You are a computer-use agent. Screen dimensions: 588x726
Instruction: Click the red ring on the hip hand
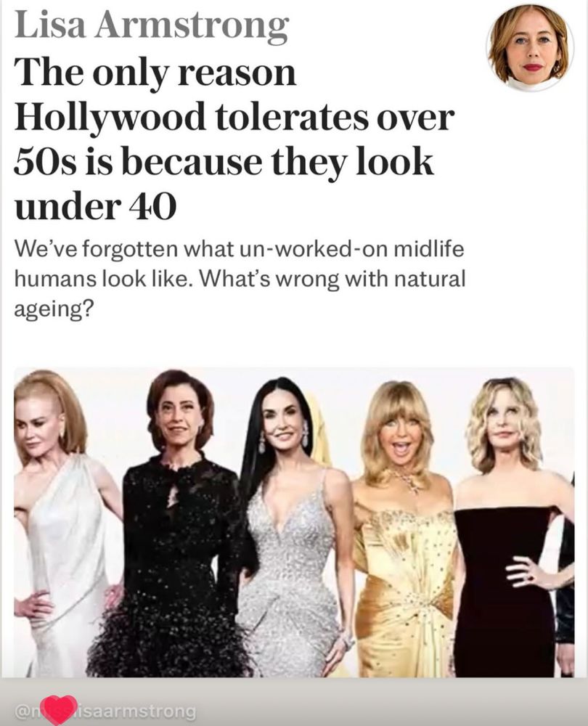pos(530,578)
